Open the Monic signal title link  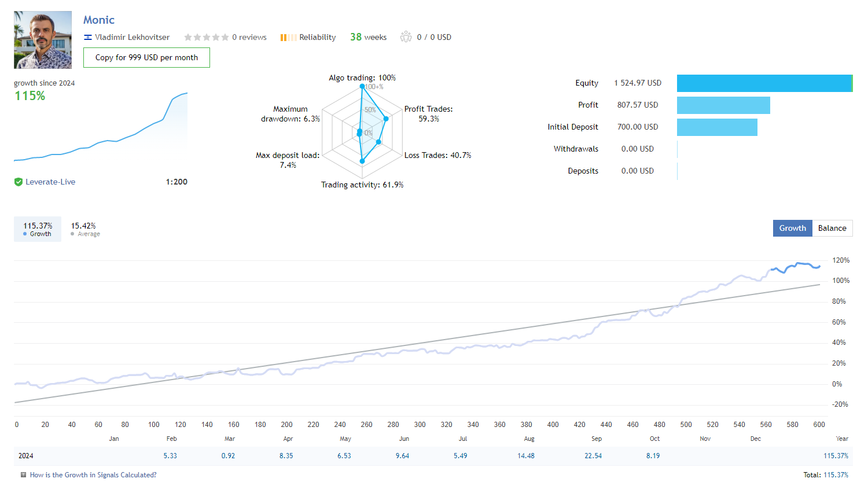point(99,20)
